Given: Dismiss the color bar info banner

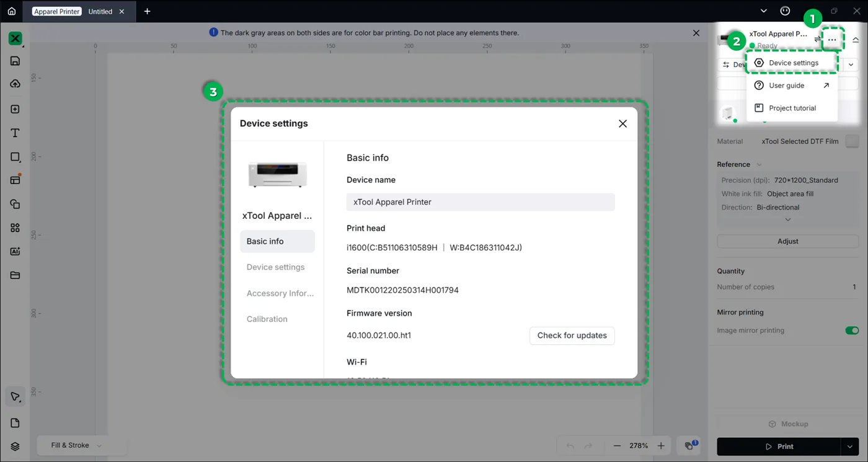Looking at the screenshot, I should [696, 33].
